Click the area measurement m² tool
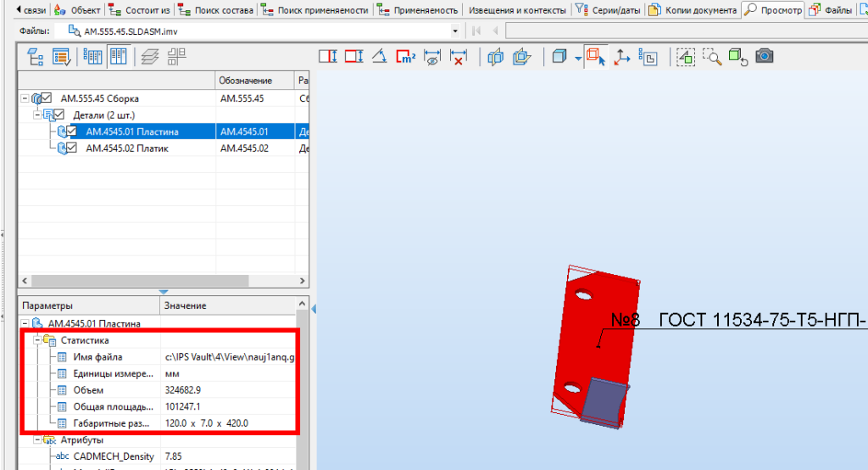Image resolution: width=868 pixels, height=470 pixels. pos(405,57)
